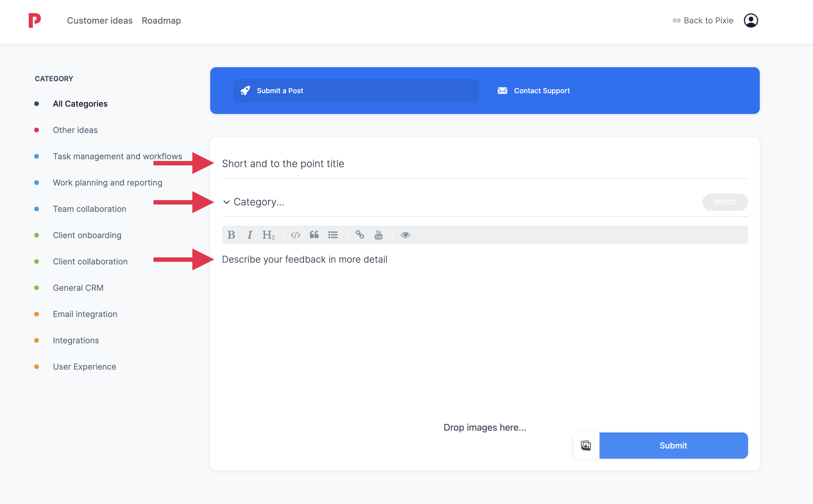Image resolution: width=813 pixels, height=504 pixels.
Task: Insert link using chain icon
Action: point(360,235)
